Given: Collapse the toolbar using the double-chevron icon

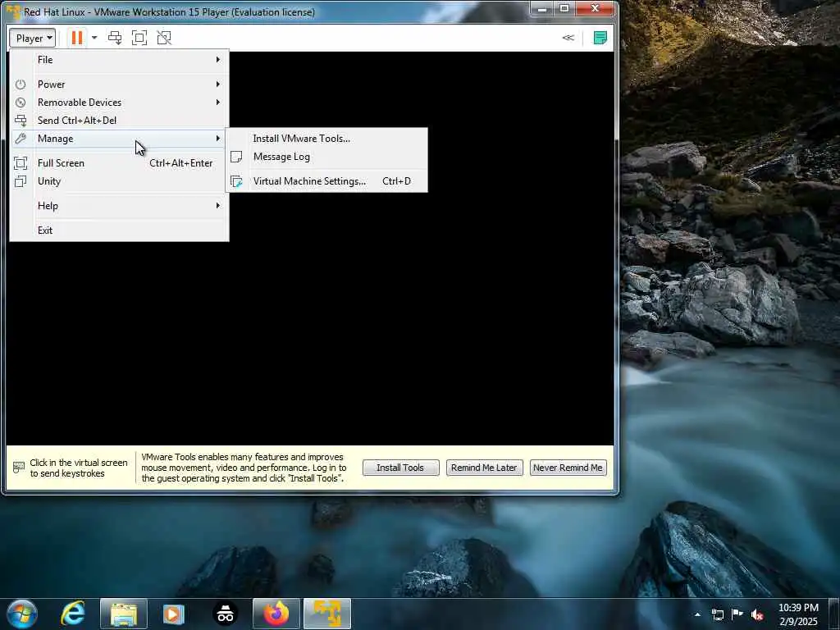Looking at the screenshot, I should (x=568, y=38).
